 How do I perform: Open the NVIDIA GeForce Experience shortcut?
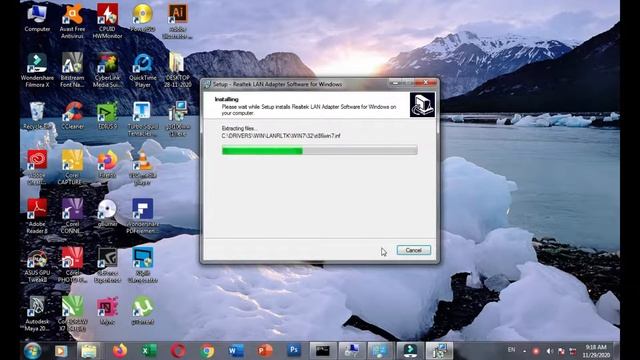(x=107, y=266)
